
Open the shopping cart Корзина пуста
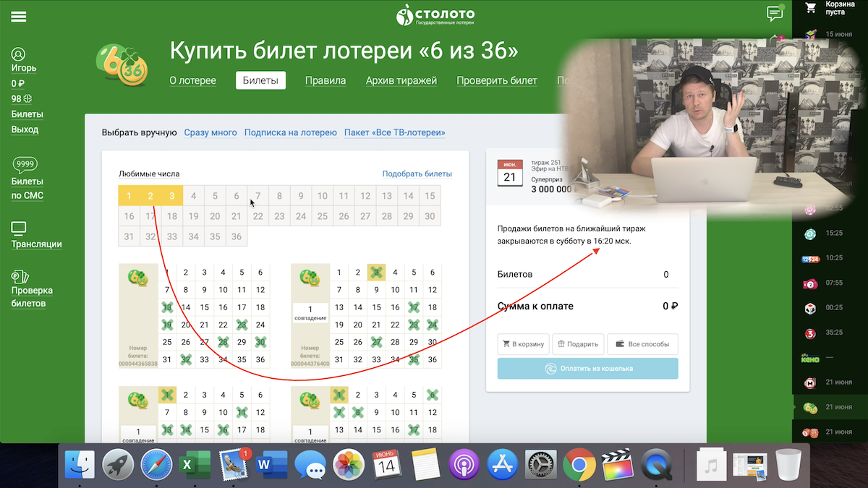tap(830, 8)
